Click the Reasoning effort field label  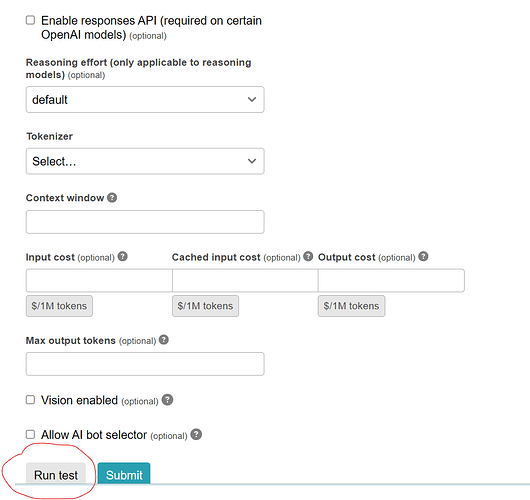(x=139, y=68)
